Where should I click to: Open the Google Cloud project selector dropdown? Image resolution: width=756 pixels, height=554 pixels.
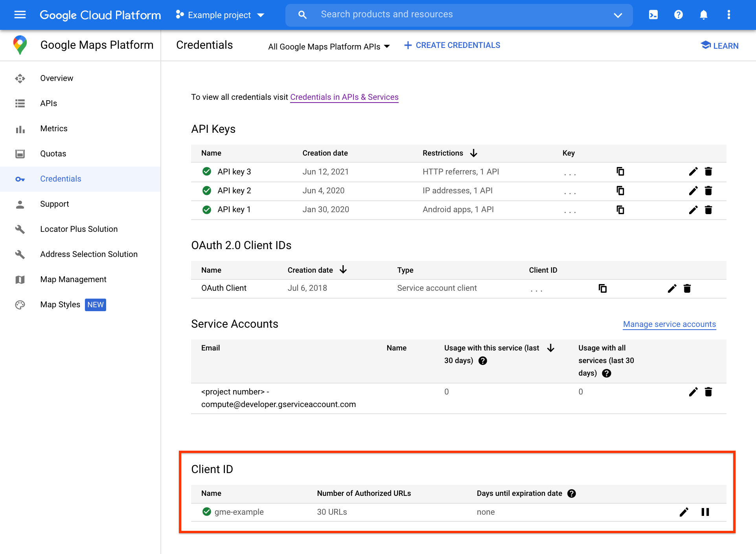(x=219, y=15)
